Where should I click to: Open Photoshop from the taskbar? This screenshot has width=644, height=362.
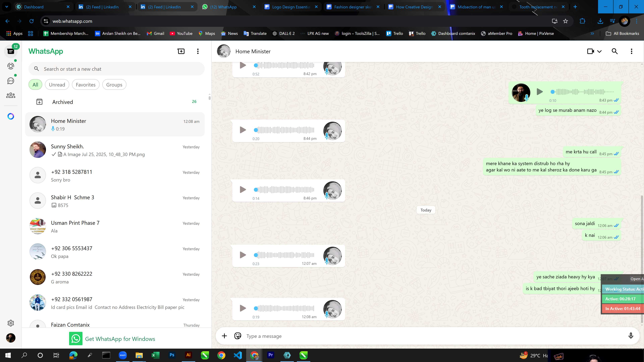172,355
